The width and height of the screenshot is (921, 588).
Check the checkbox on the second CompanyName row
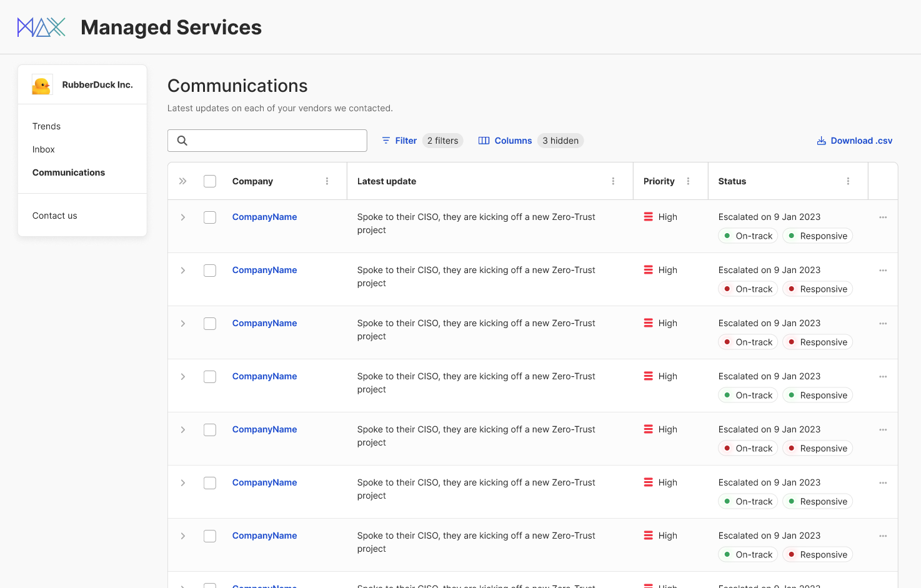point(210,270)
